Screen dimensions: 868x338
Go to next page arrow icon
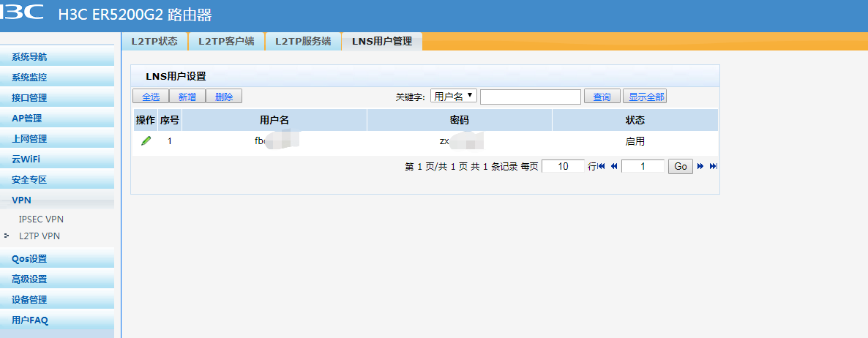coord(700,166)
